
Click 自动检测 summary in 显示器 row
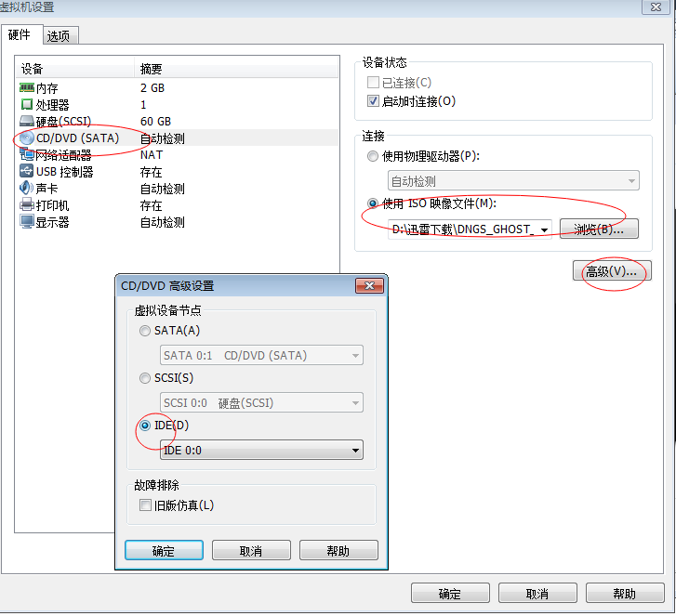click(163, 222)
